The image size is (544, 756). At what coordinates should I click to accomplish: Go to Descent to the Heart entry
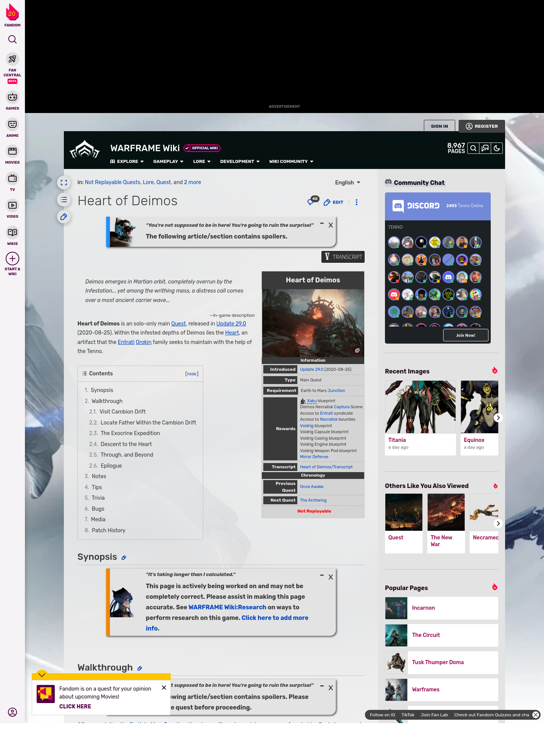click(x=126, y=444)
